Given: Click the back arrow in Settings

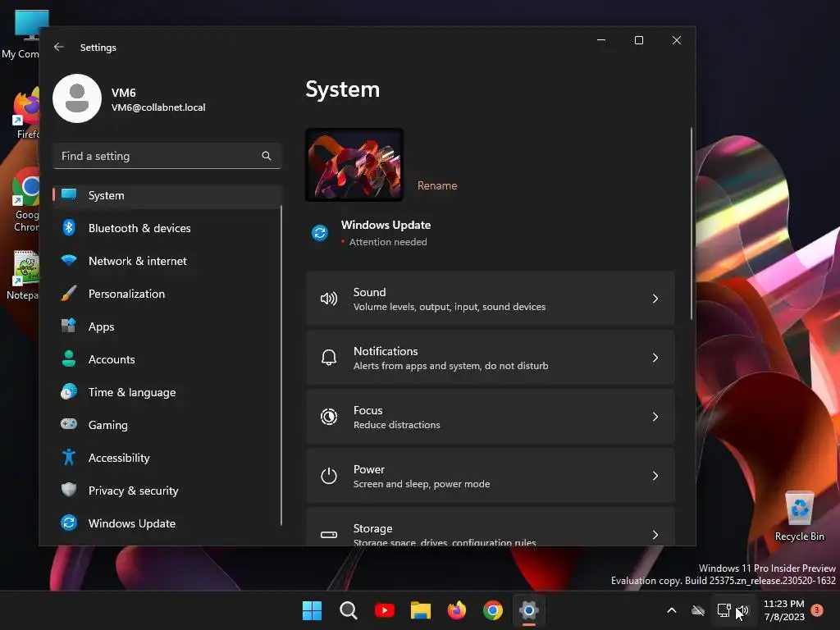Looking at the screenshot, I should [59, 47].
